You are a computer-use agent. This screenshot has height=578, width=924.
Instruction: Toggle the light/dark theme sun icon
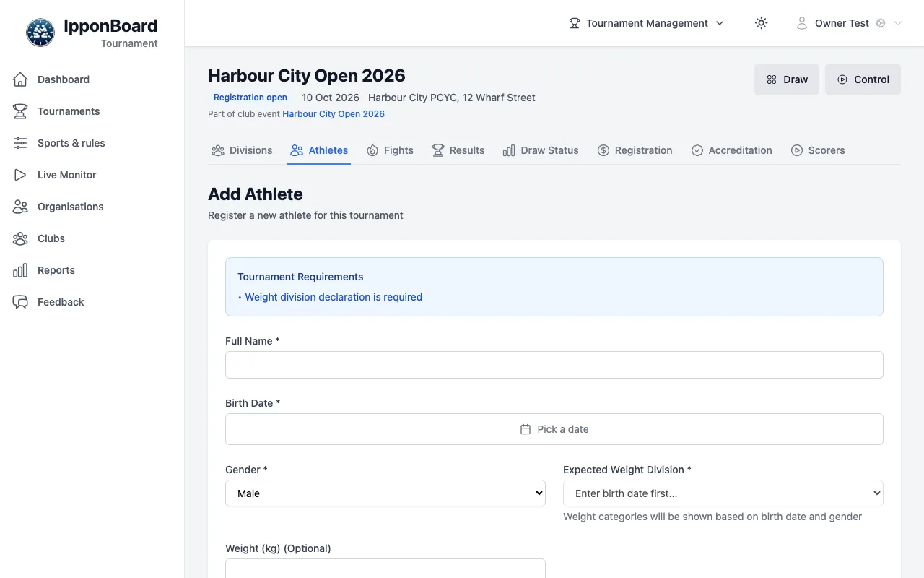pos(761,23)
